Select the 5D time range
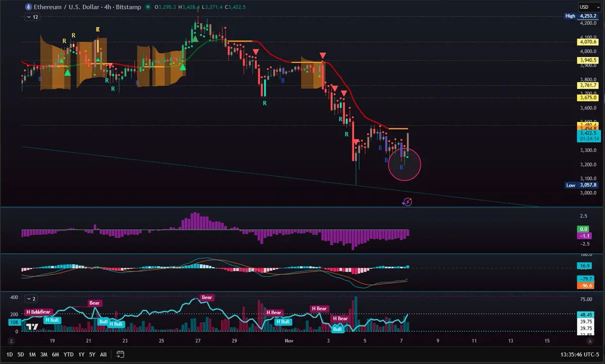 point(21,354)
